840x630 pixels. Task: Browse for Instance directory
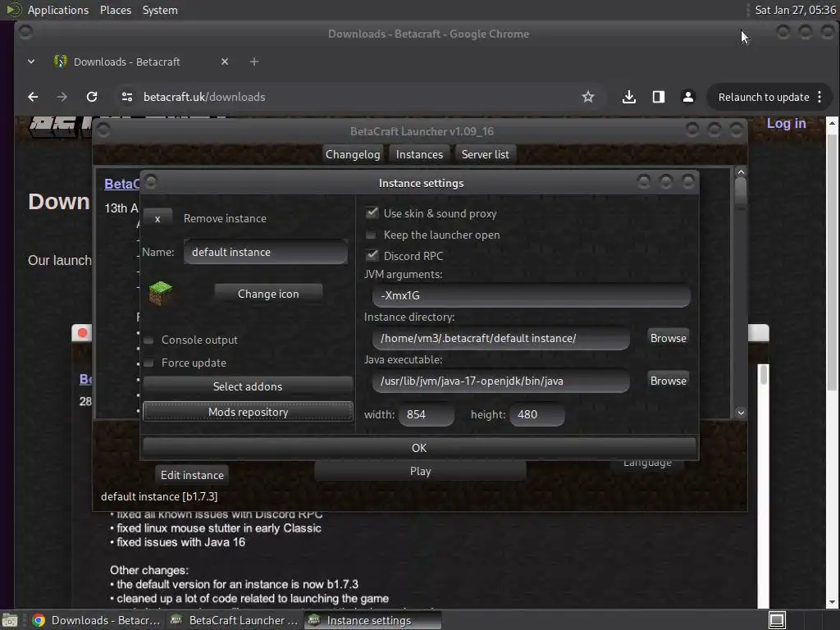click(668, 338)
